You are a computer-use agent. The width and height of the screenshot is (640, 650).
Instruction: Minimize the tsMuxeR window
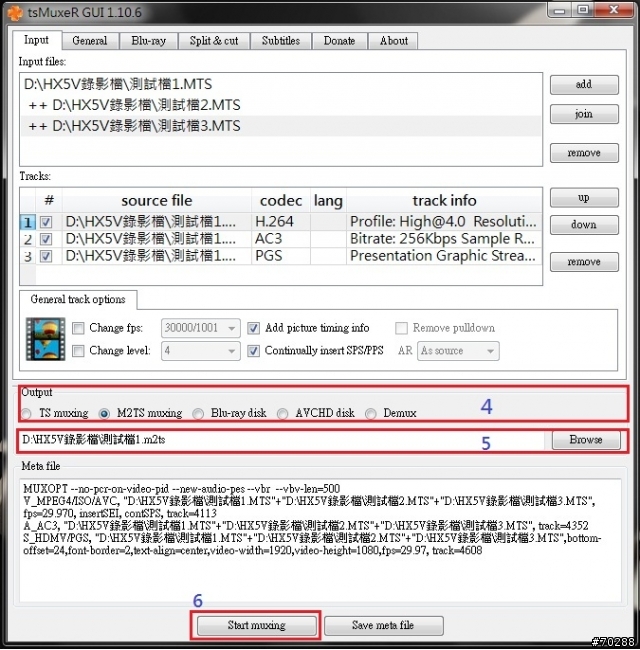click(560, 10)
